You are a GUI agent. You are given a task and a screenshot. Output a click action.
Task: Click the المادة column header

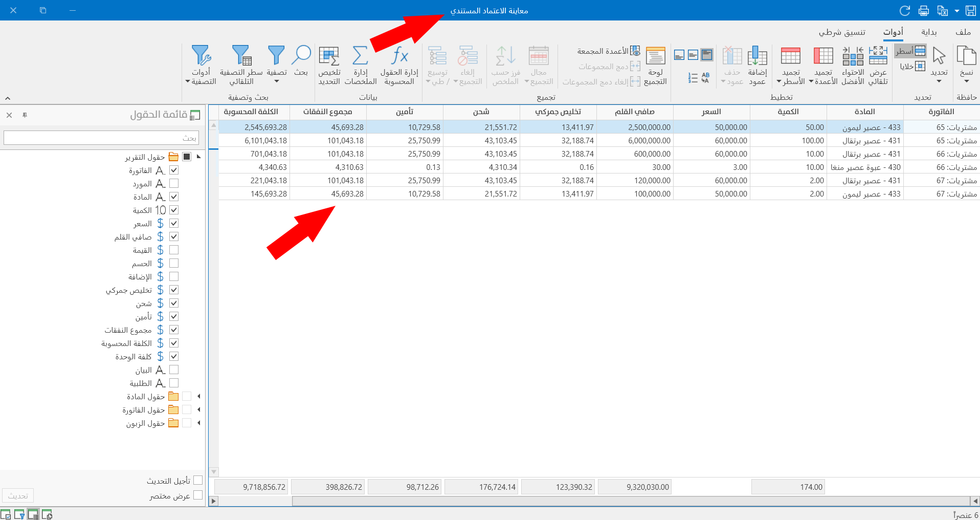(865, 112)
